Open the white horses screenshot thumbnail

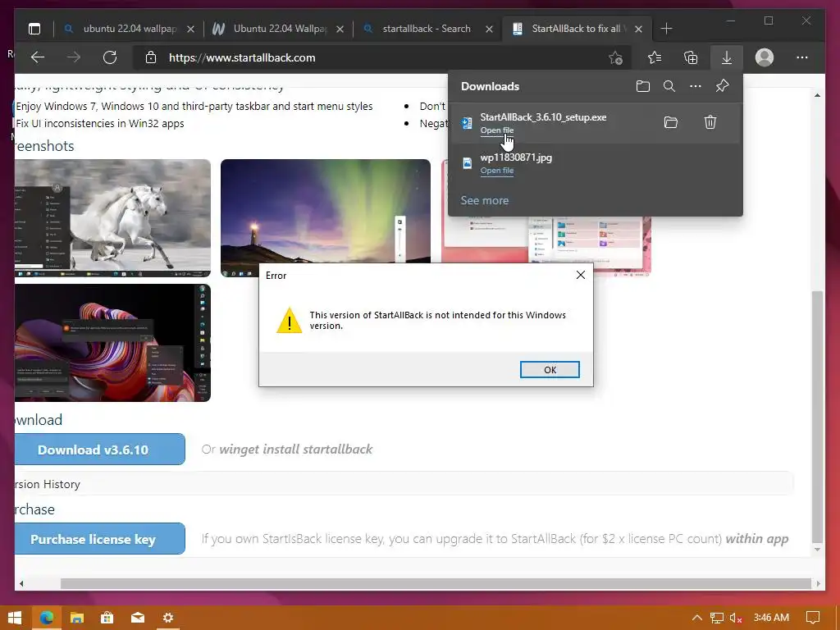[x=112, y=218]
